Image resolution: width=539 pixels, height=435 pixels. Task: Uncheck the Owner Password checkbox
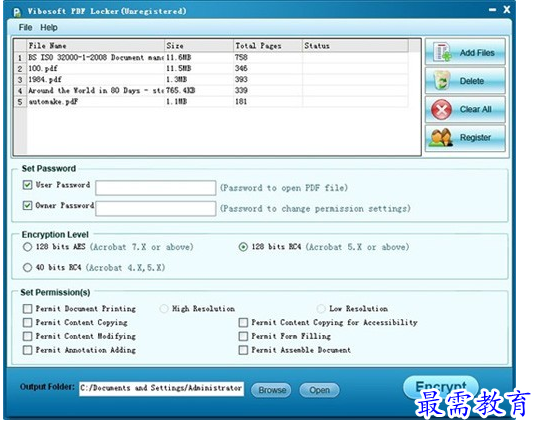(x=28, y=206)
